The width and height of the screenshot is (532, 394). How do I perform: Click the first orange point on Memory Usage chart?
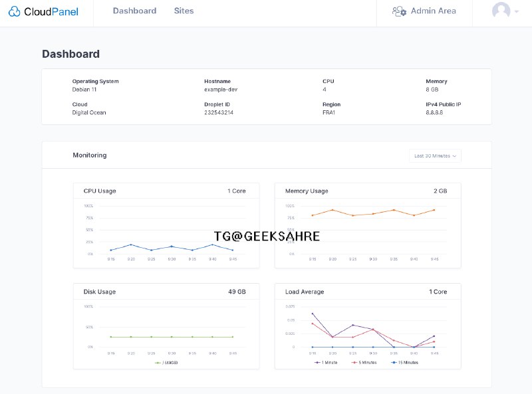tap(313, 215)
